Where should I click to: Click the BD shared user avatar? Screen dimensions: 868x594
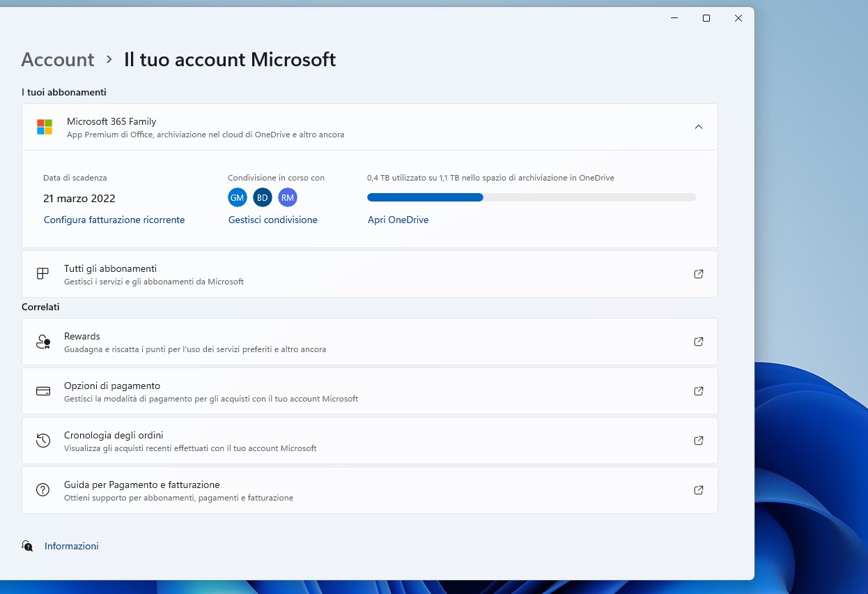pyautogui.click(x=263, y=198)
